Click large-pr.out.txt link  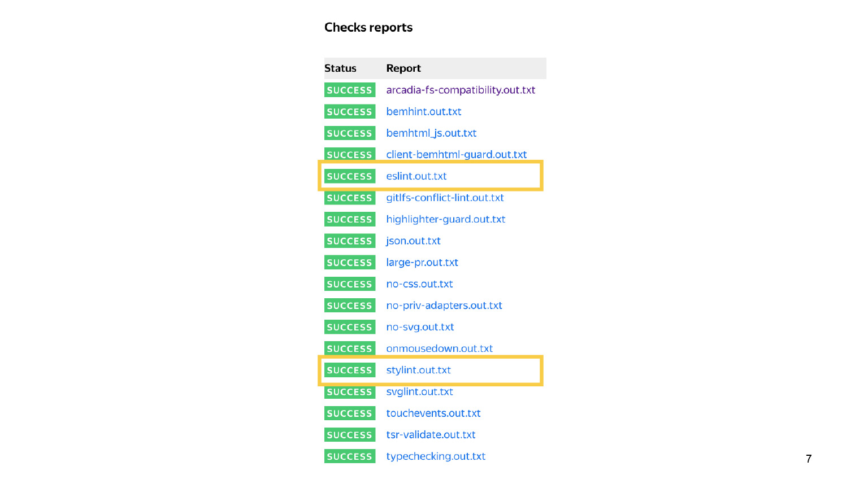click(422, 263)
